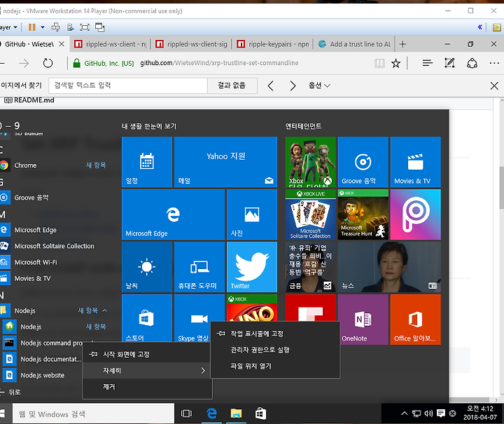The height and width of the screenshot is (424, 504).
Task: Choose 작업 표시줄에 고정 in submenu
Action: point(275,334)
